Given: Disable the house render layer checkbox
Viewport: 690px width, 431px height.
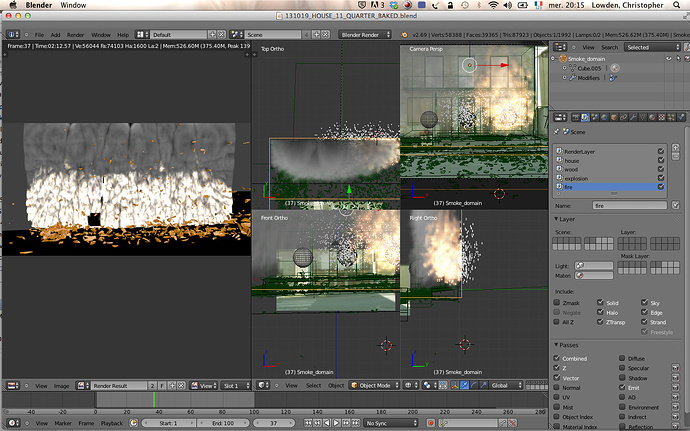Looking at the screenshot, I should pos(661,160).
